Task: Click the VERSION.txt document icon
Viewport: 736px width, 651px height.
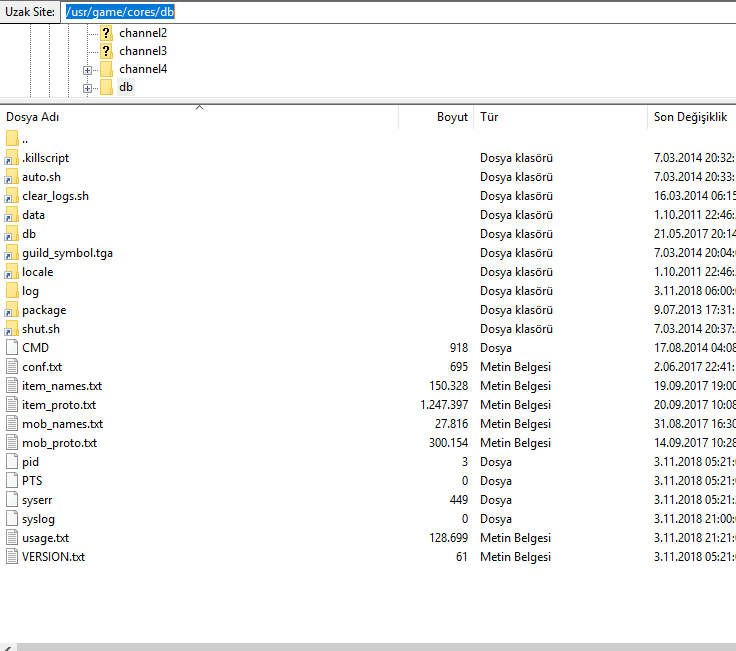Action: pos(12,557)
